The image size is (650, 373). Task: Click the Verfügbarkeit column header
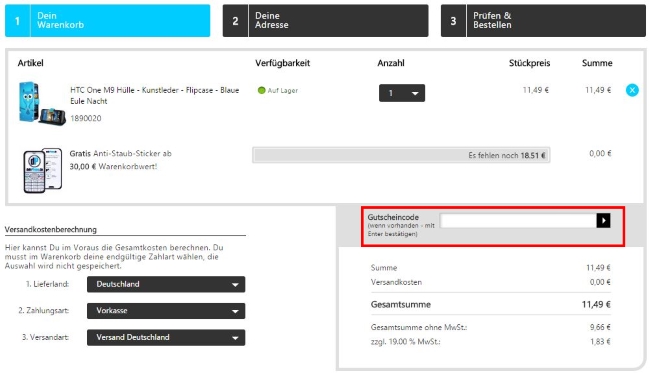coord(282,63)
